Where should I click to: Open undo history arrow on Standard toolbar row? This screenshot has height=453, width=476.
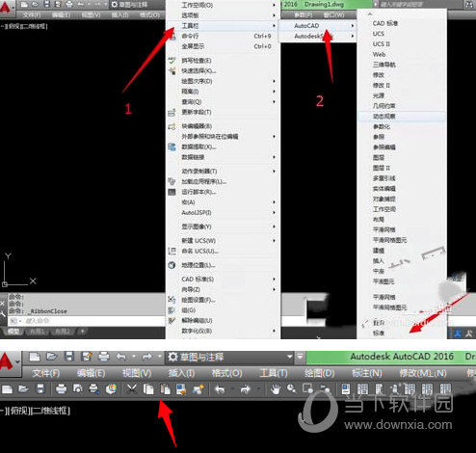pos(232,389)
